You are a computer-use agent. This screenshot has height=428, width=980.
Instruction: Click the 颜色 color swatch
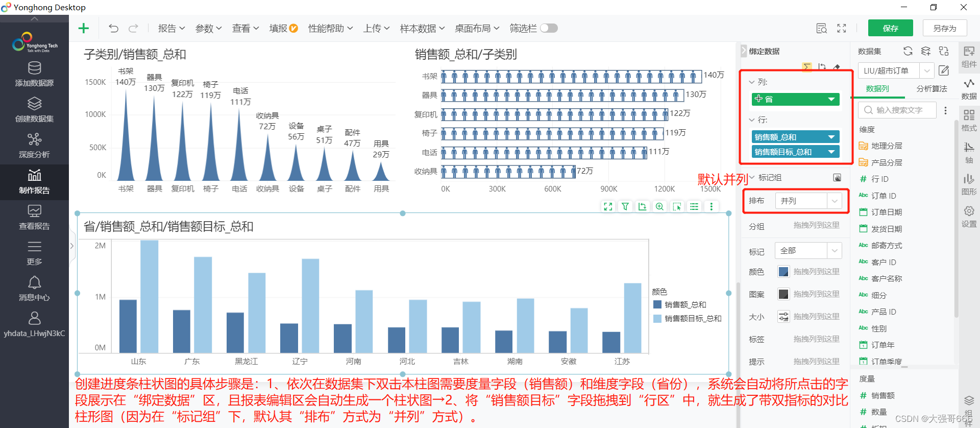pos(783,272)
